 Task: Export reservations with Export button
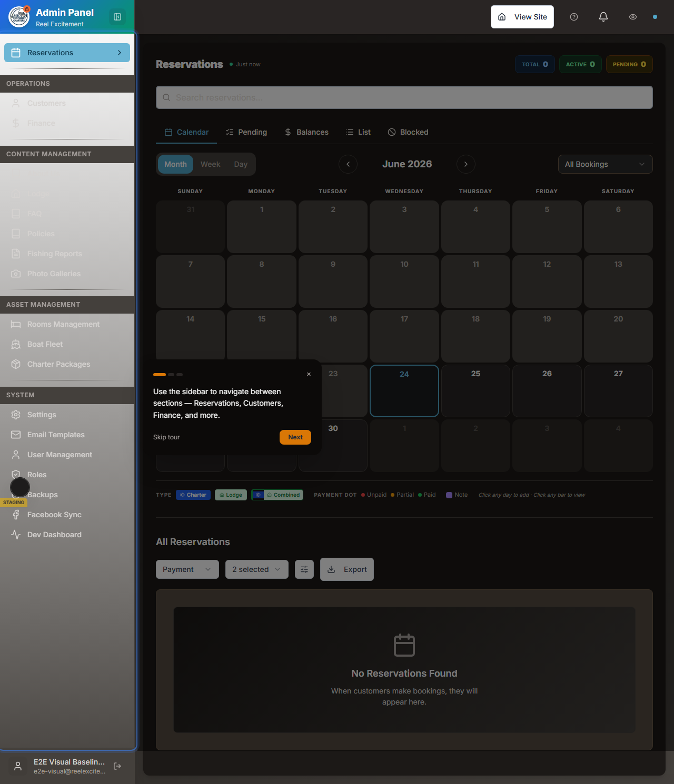347,569
